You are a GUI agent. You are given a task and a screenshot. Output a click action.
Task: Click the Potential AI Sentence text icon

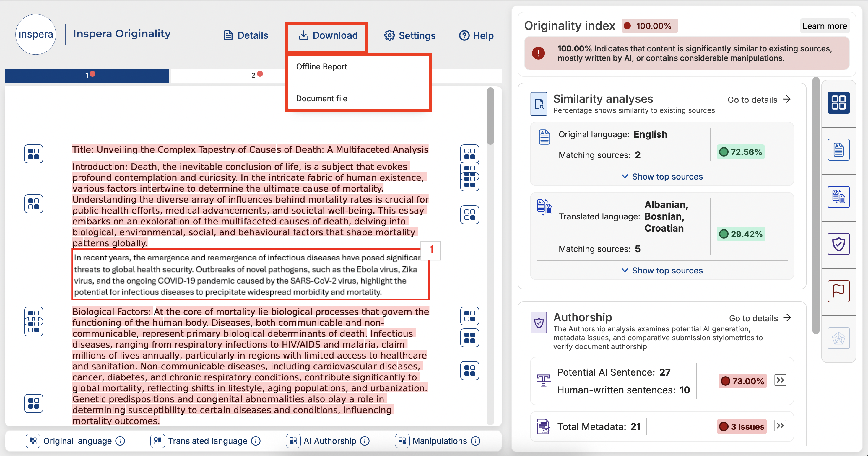pyautogui.click(x=543, y=381)
